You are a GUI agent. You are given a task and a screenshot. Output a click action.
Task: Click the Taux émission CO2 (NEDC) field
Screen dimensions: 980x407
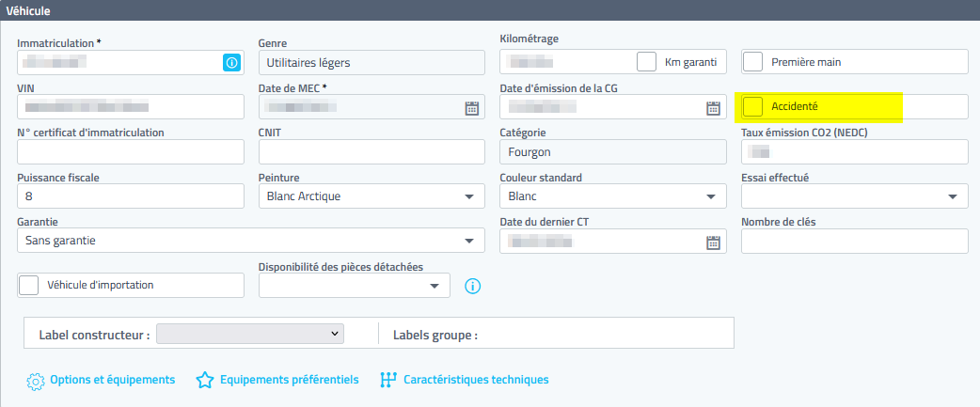click(855, 151)
